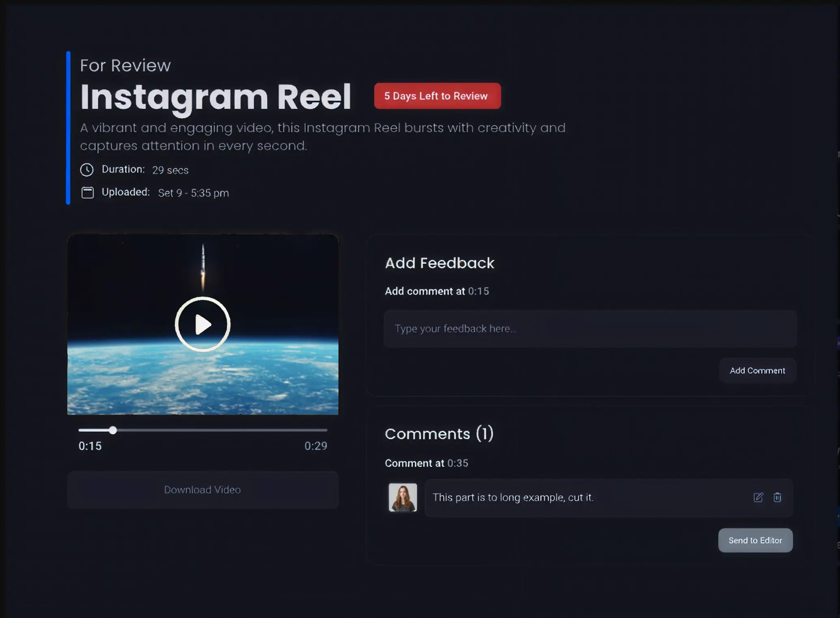Screen dimensions: 840x618
Task: Send feedback with Send to Editor
Action: [755, 540]
